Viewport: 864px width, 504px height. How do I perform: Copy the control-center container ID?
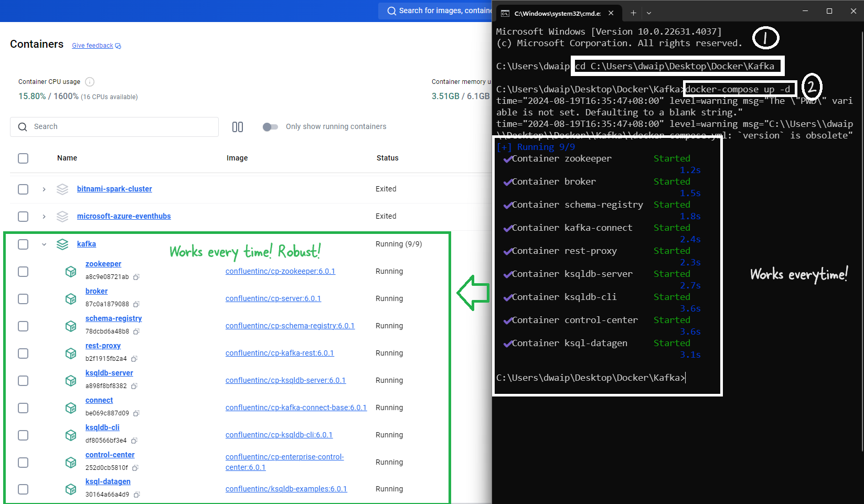(135, 468)
